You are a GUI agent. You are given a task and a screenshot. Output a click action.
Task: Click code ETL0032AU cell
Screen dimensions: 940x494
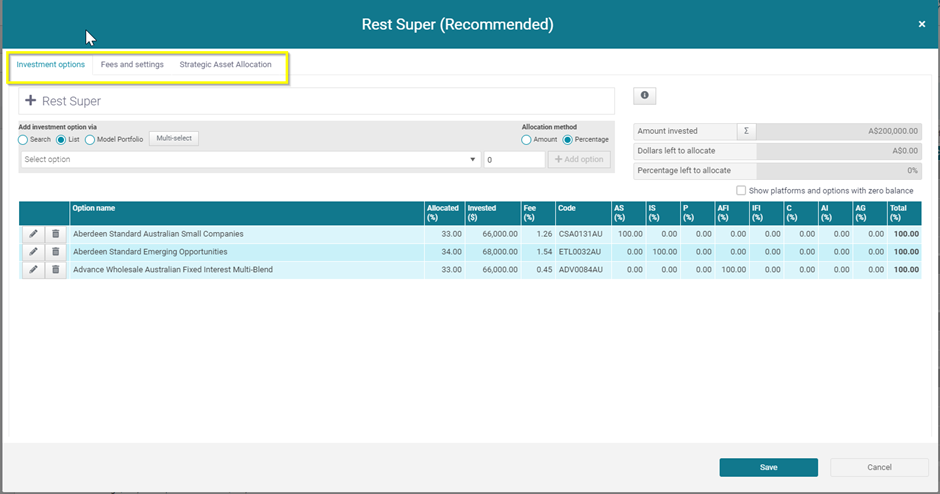(x=583, y=252)
